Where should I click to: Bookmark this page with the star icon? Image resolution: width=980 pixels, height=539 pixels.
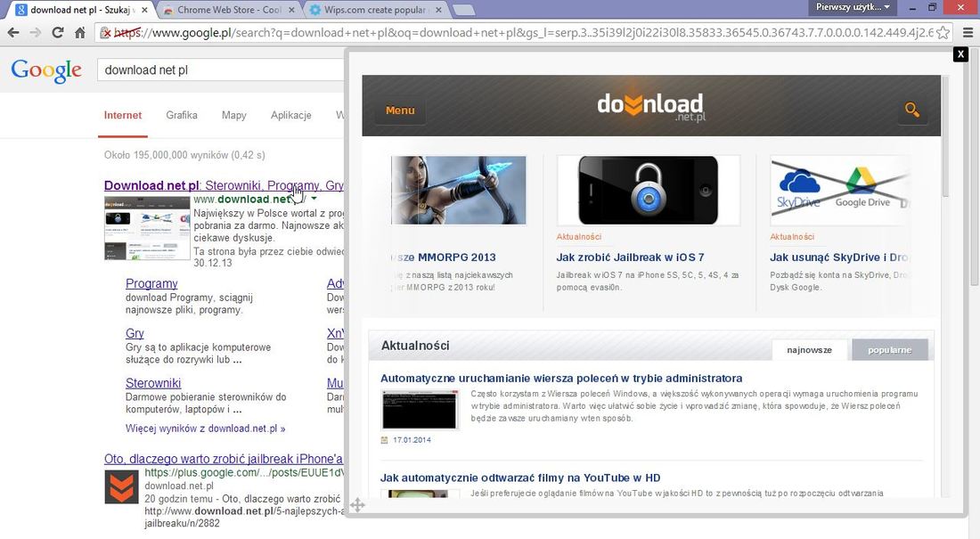pyautogui.click(x=943, y=32)
